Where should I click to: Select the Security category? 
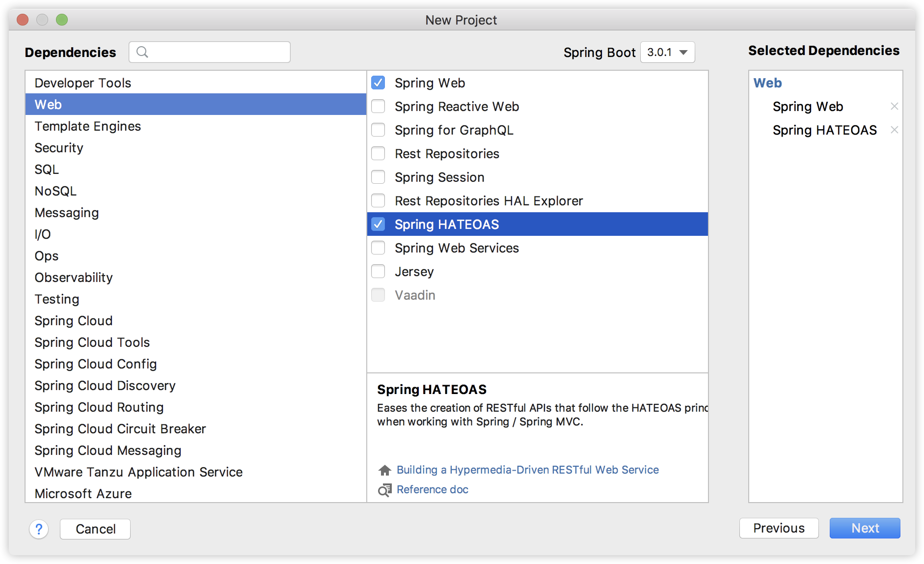coord(59,148)
